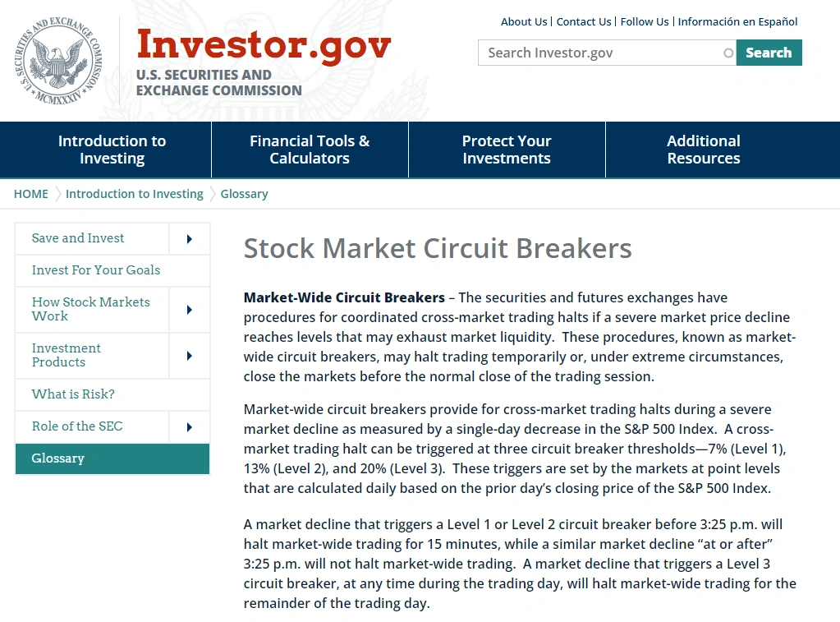Select Invest For Your Goals in sidebar

click(96, 270)
